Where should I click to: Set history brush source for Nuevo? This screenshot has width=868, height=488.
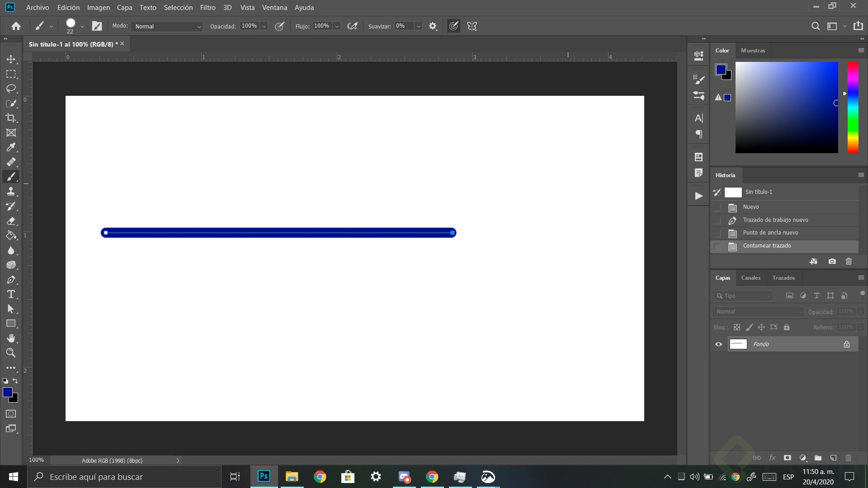717,207
